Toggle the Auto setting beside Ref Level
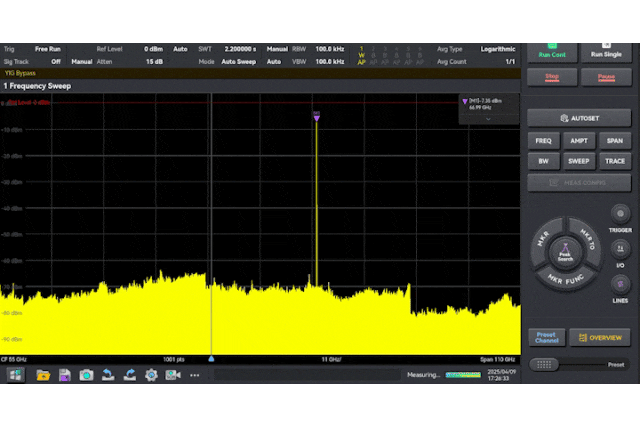Viewport: 640px width, 427px height. pyautogui.click(x=180, y=49)
